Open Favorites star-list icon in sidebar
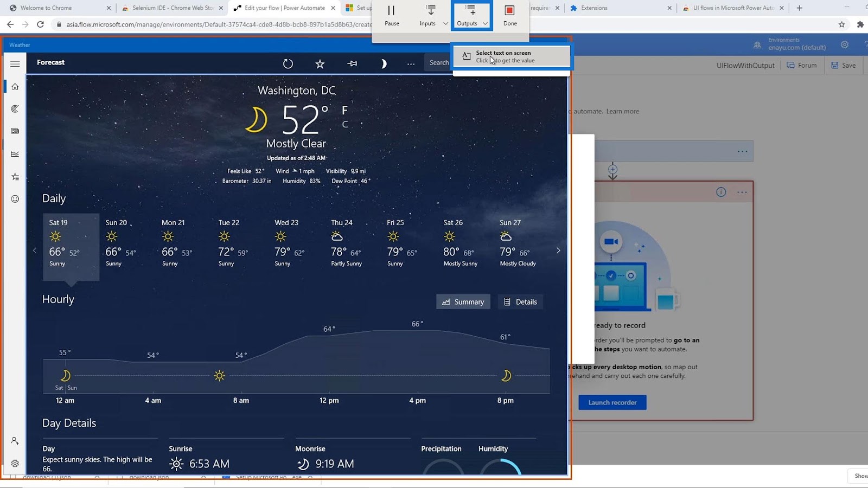The width and height of the screenshot is (868, 488). point(15,177)
